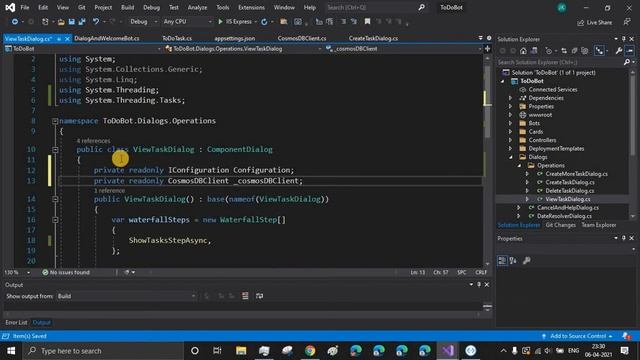Switch to the Error List tab

(16, 322)
